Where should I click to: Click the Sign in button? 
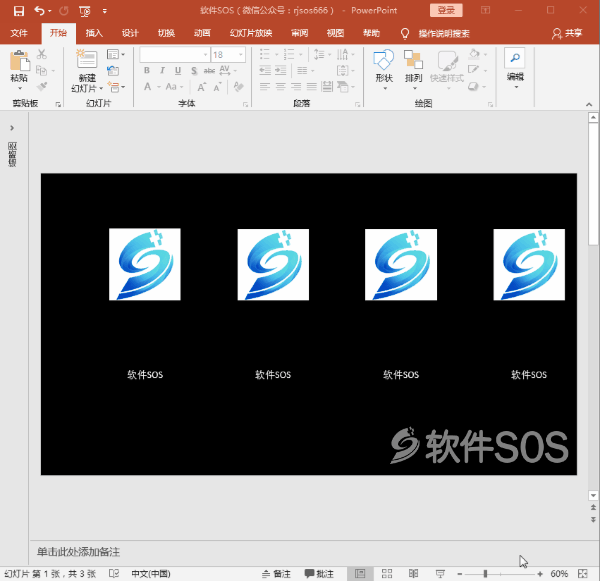point(446,10)
